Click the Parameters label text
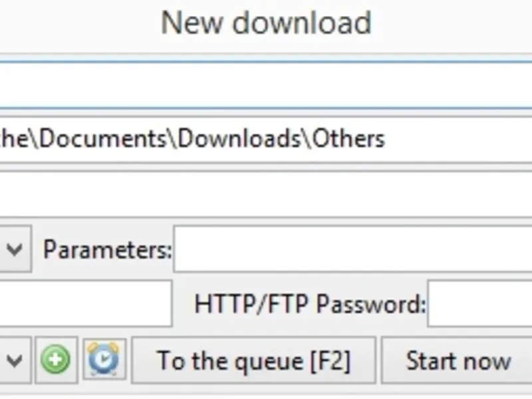The width and height of the screenshot is (532, 399). coord(106,250)
